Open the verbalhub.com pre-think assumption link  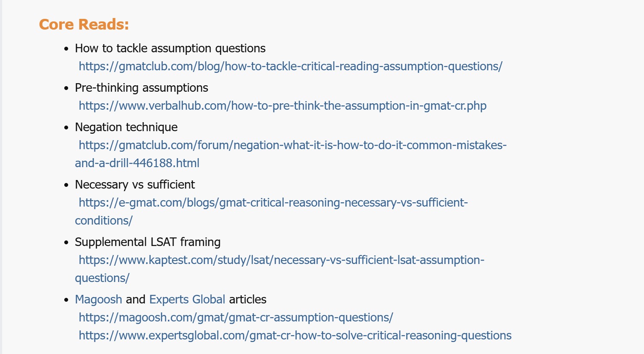click(x=282, y=106)
